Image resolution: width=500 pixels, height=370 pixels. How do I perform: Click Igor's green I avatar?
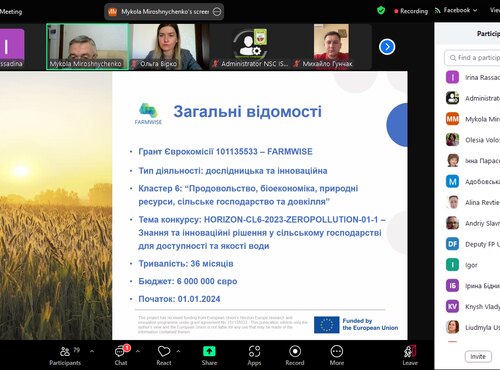[452, 265]
